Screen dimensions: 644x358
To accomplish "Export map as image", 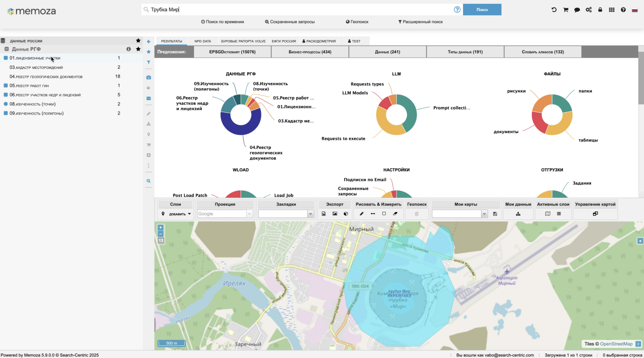I will [x=335, y=214].
